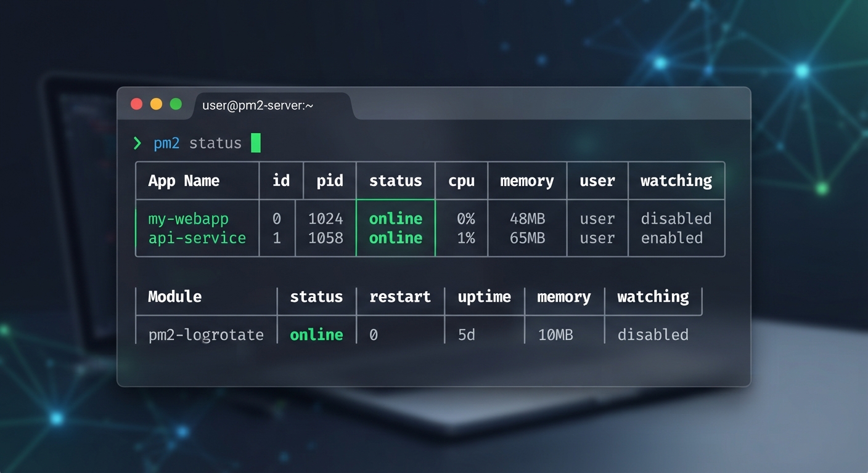868x473 pixels.
Task: Click the green terminal cursor block
Action: click(x=256, y=143)
